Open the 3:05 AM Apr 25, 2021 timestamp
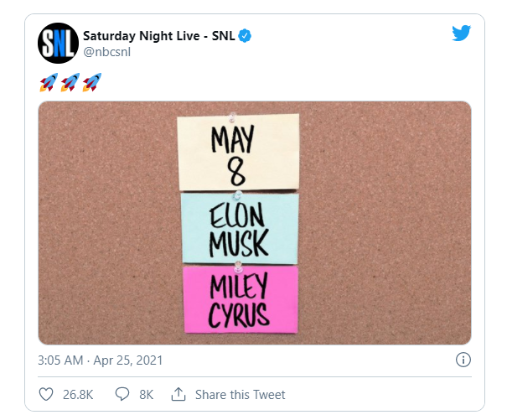This screenshot has height=420, width=507. coord(101,360)
